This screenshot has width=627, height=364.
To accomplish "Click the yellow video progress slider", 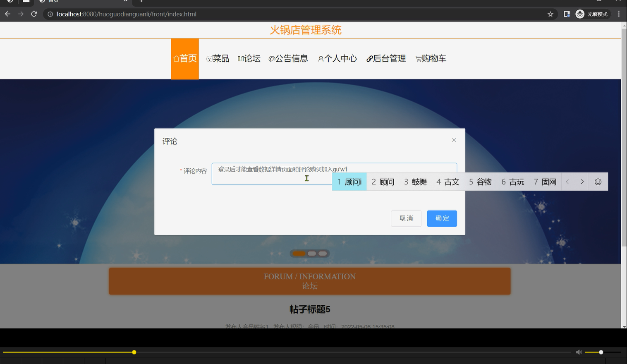I will (134, 352).
